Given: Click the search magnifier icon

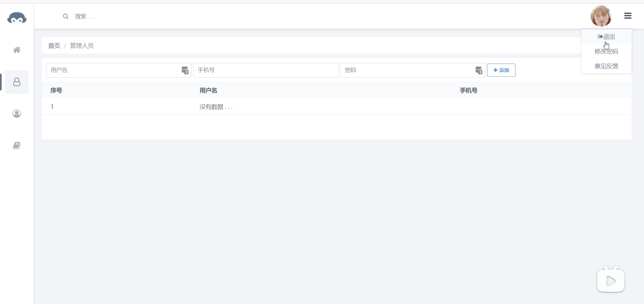Looking at the screenshot, I should pos(66,16).
